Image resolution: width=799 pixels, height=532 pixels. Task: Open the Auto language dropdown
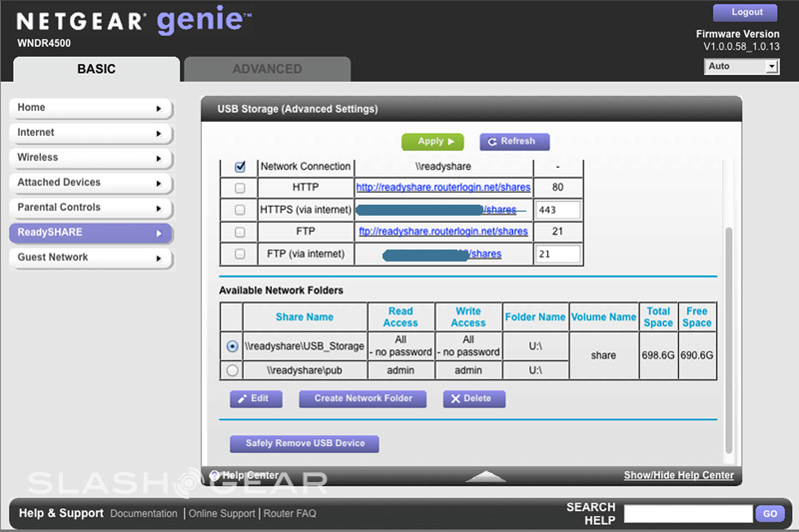click(x=740, y=67)
